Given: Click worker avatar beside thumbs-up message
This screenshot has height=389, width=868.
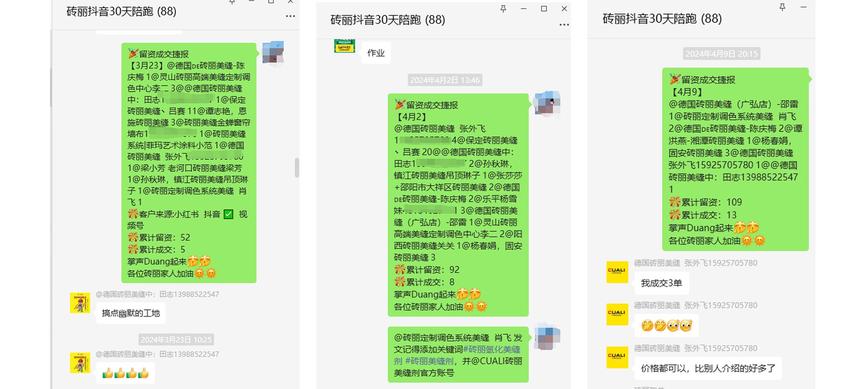Looking at the screenshot, I should (80, 362).
